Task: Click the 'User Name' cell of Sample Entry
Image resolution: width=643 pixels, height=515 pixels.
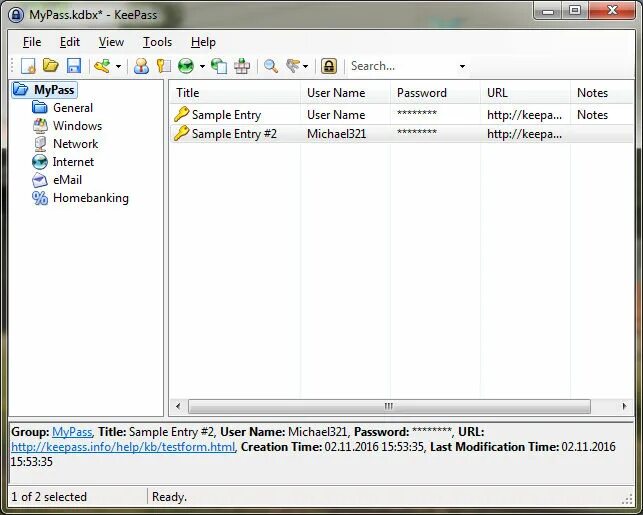Action: click(336, 115)
